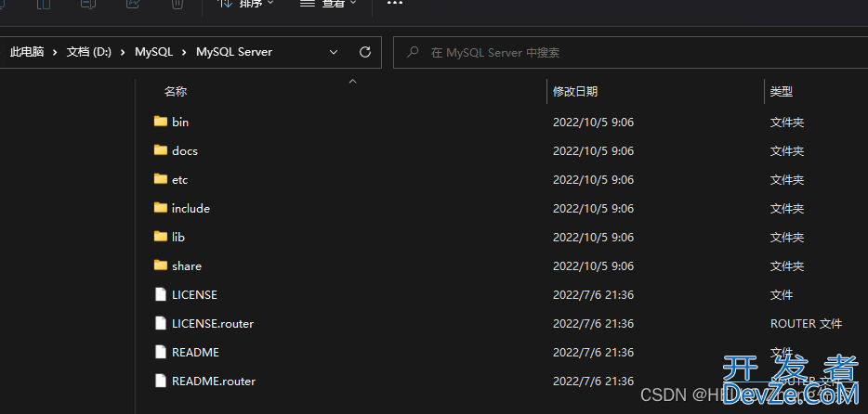Click the search magnifier icon
This screenshot has height=414, width=868.
point(413,52)
